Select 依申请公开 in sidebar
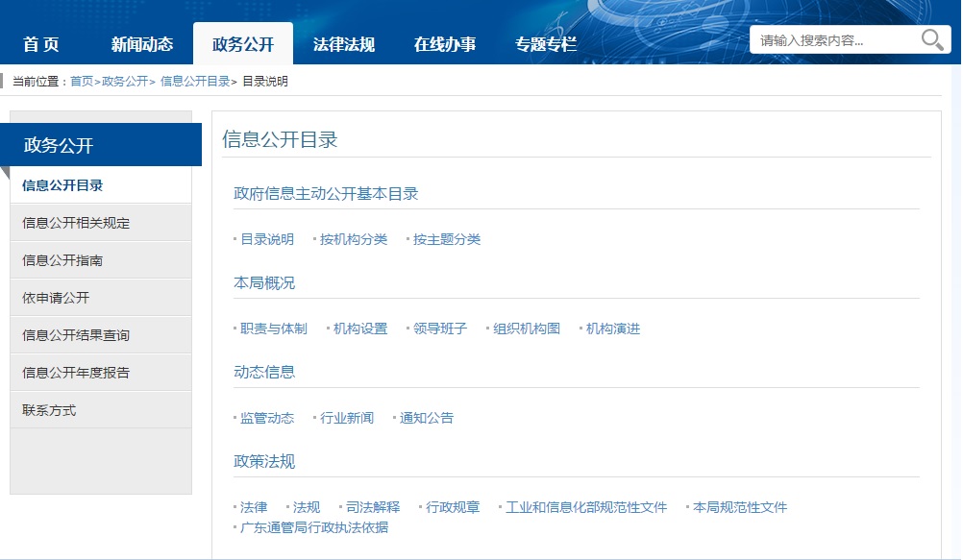 [x=56, y=298]
